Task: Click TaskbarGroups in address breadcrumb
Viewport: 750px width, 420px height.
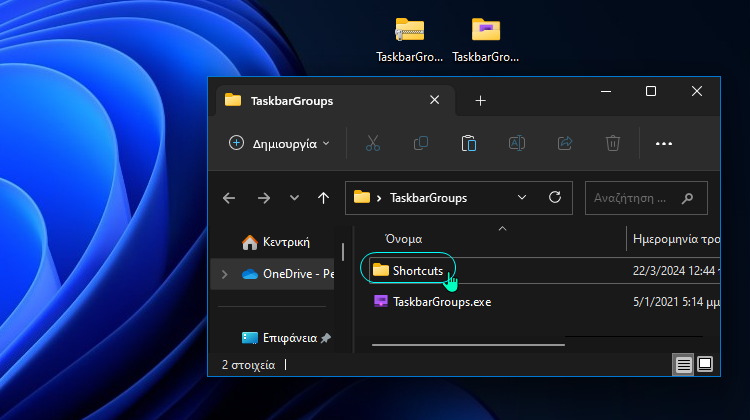Action: coord(429,198)
